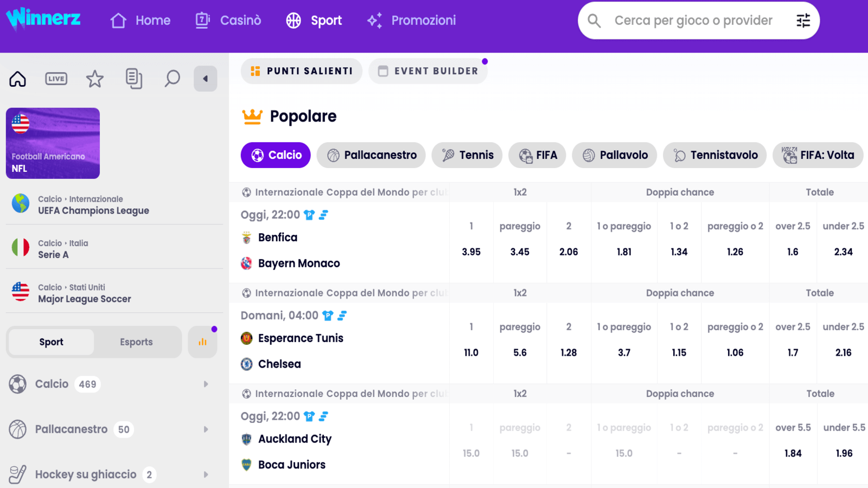The height and width of the screenshot is (488, 868).
Task: Click the Bayern Monaco club crest
Action: [x=247, y=264]
